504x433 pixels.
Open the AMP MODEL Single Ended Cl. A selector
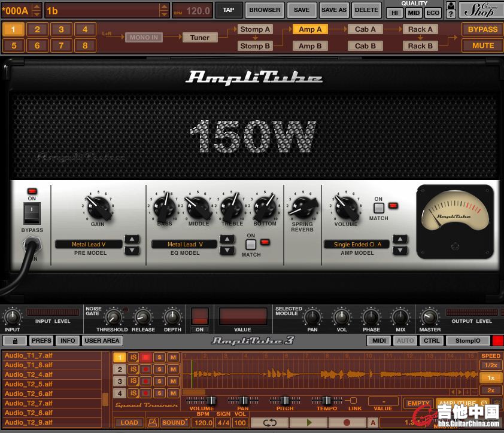pos(357,244)
